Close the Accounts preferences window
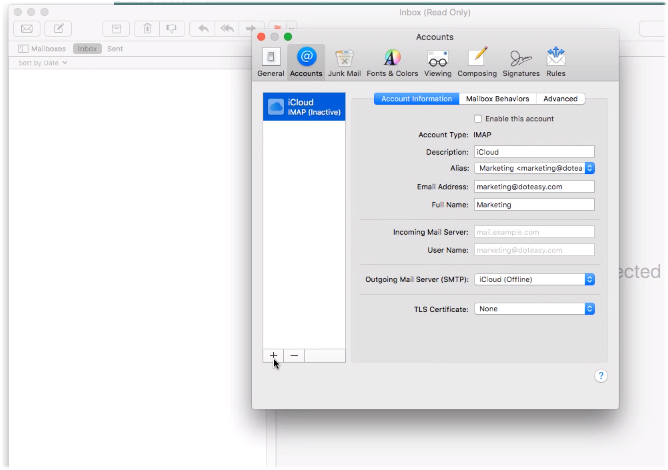This screenshot has height=470, width=668. tap(261, 37)
